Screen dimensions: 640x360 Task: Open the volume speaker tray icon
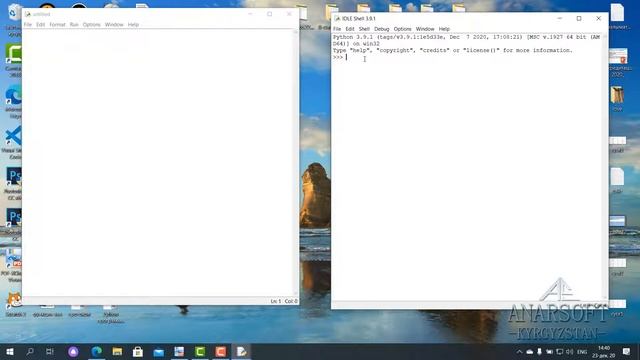[x=570, y=351]
